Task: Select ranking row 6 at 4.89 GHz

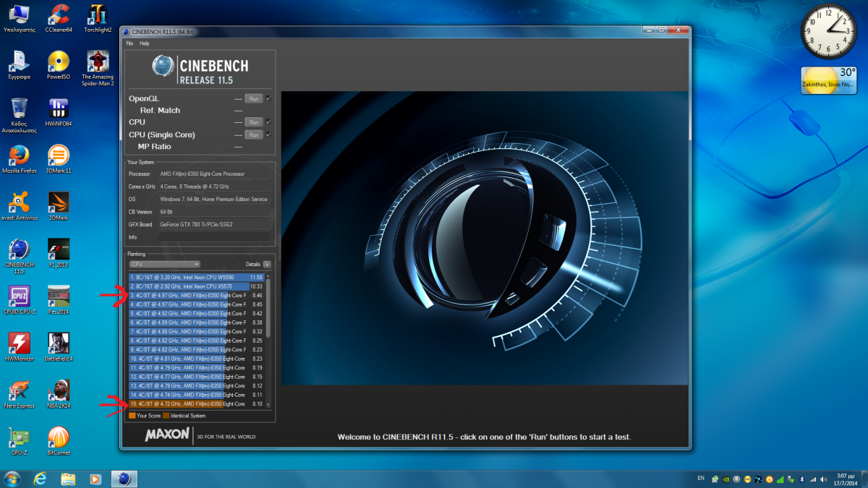Action: pos(196,322)
